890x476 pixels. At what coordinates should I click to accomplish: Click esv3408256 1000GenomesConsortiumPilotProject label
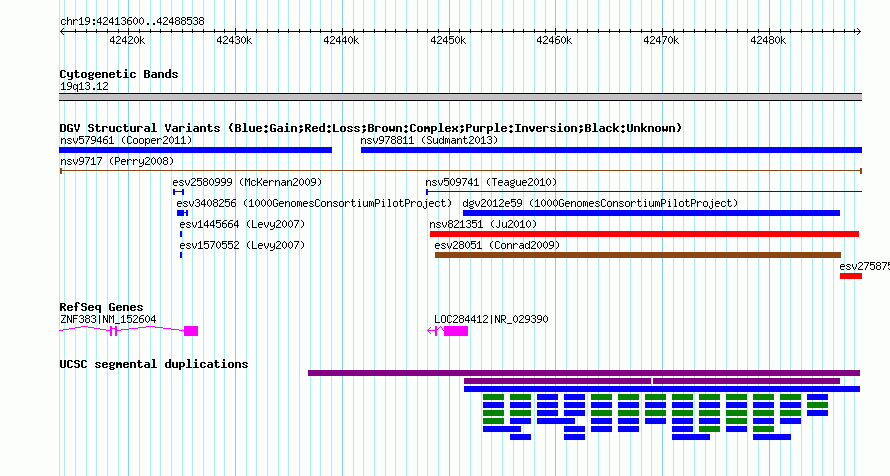pos(314,203)
